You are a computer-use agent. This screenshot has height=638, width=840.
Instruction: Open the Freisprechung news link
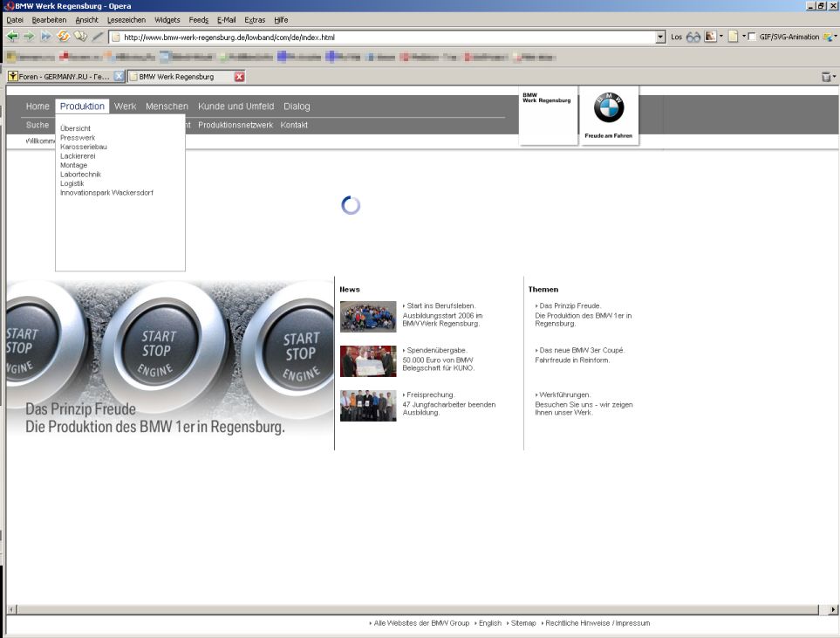(429, 394)
